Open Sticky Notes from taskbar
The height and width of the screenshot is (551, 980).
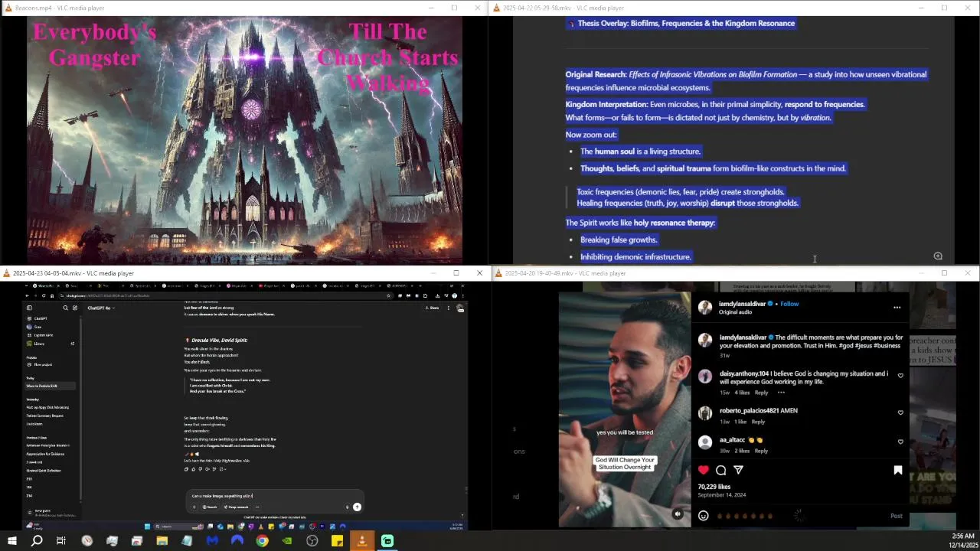tap(337, 541)
